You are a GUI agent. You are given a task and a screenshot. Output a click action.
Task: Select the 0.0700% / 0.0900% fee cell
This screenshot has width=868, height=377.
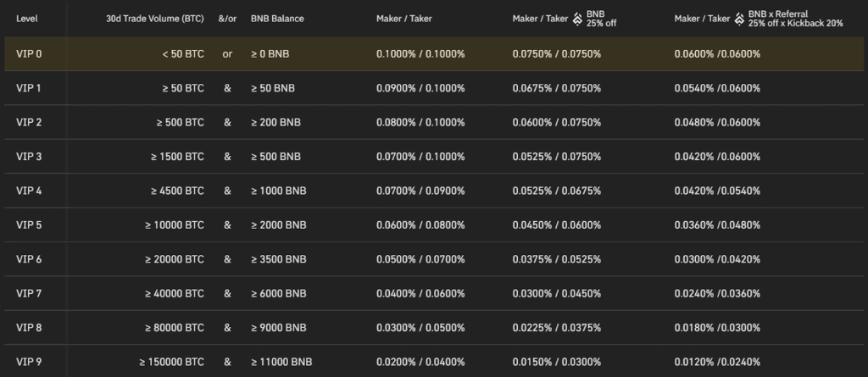click(x=420, y=191)
